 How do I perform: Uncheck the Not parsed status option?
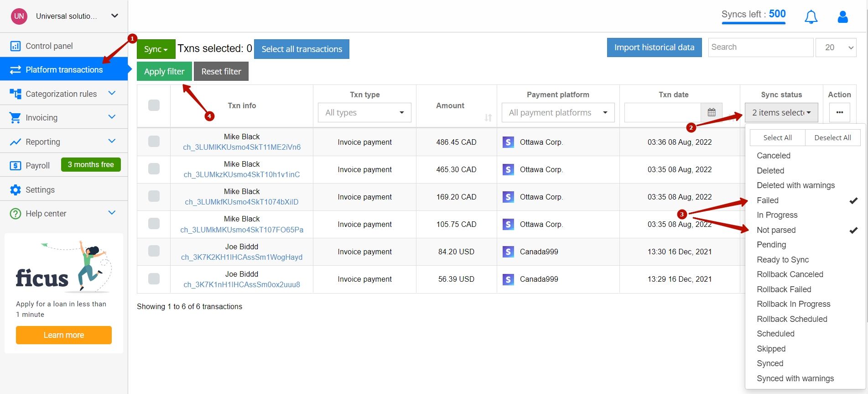(805, 230)
